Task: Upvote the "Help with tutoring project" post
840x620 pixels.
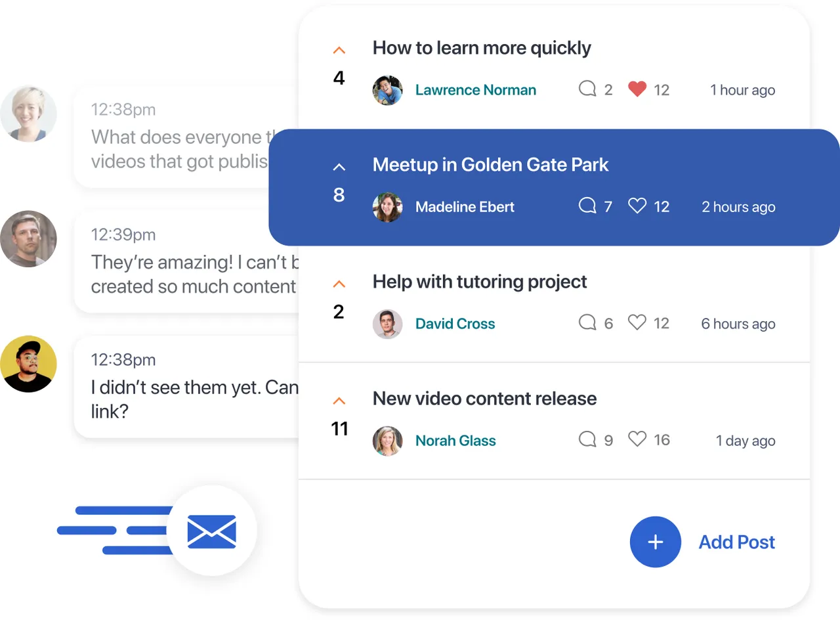Action: (339, 284)
